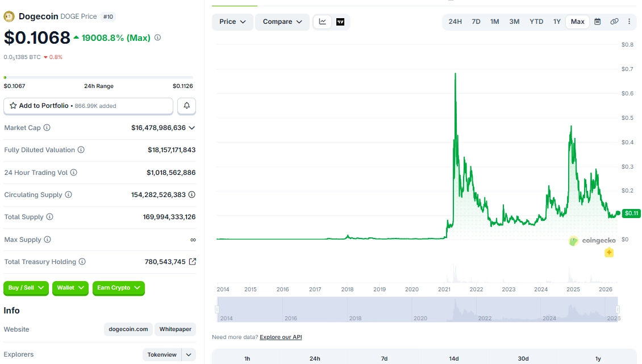
Task: Click the left handle of chart range slider
Action: [217, 309]
